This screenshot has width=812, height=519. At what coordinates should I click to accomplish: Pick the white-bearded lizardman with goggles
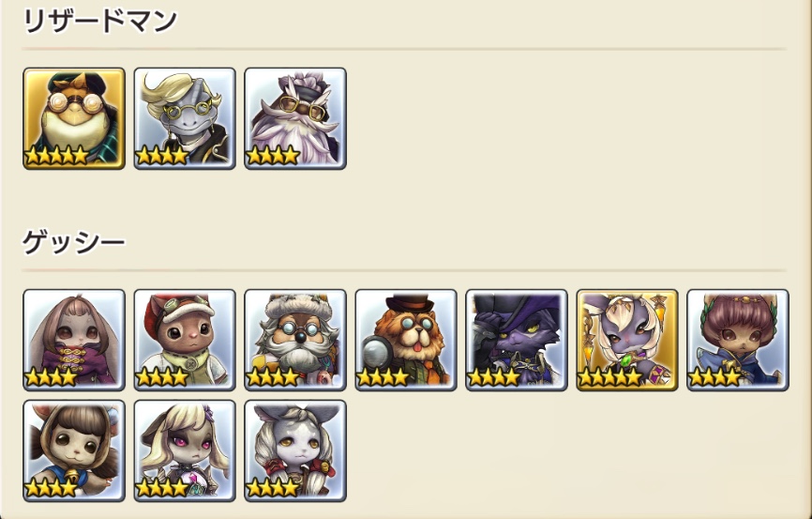click(295, 118)
